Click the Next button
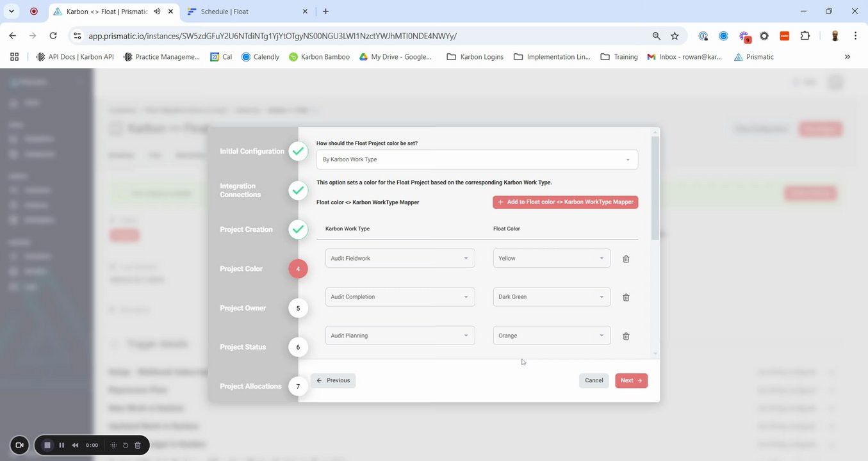This screenshot has height=461, width=868. point(631,380)
